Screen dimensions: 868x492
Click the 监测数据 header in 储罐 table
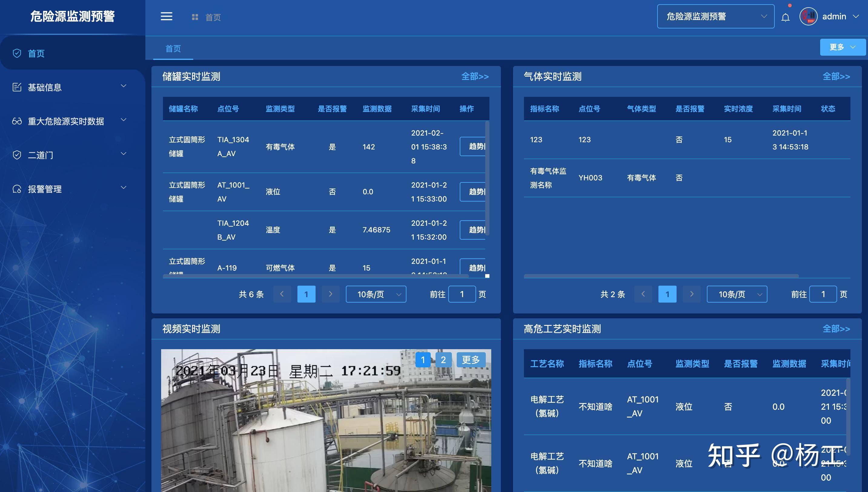377,109
